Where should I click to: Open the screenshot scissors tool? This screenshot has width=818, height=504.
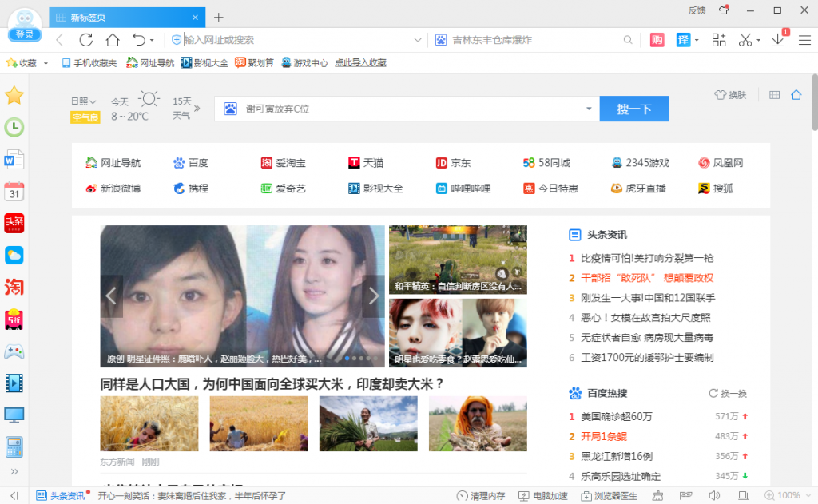point(745,40)
